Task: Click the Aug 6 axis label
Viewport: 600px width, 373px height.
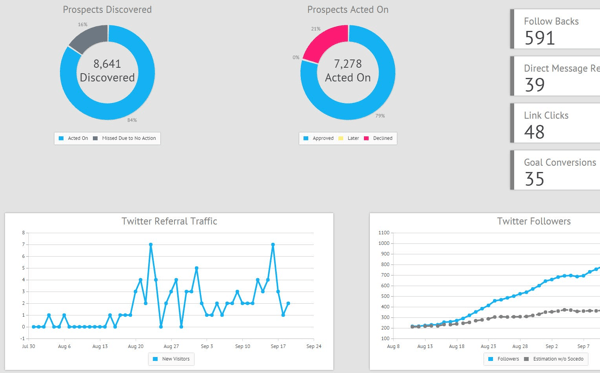Action: (64, 346)
